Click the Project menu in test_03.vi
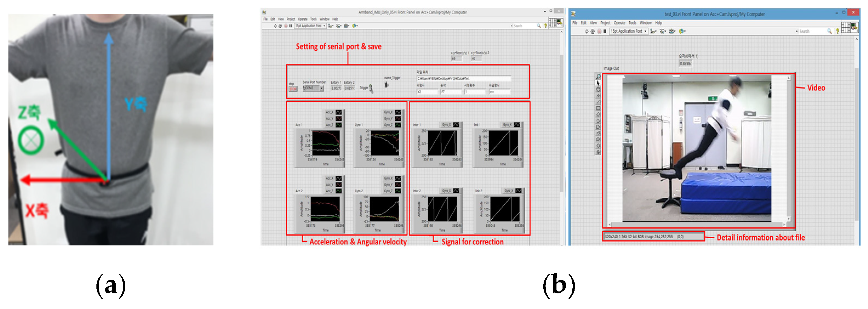 (605, 23)
